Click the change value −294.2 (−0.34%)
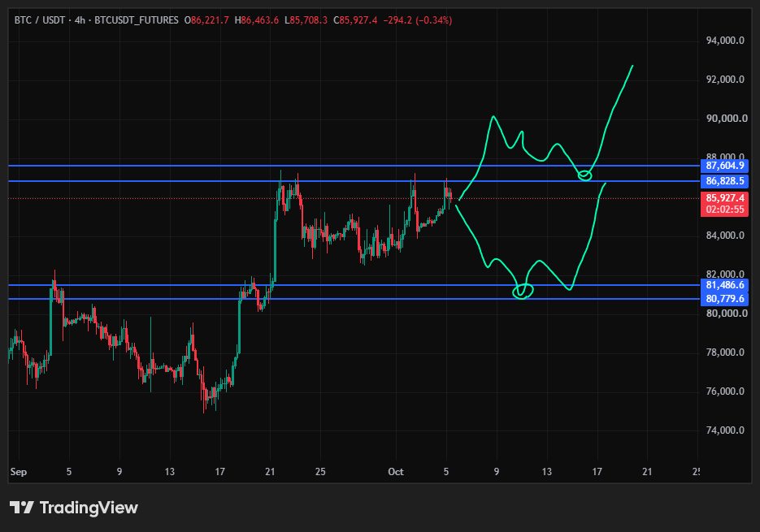 [417, 20]
